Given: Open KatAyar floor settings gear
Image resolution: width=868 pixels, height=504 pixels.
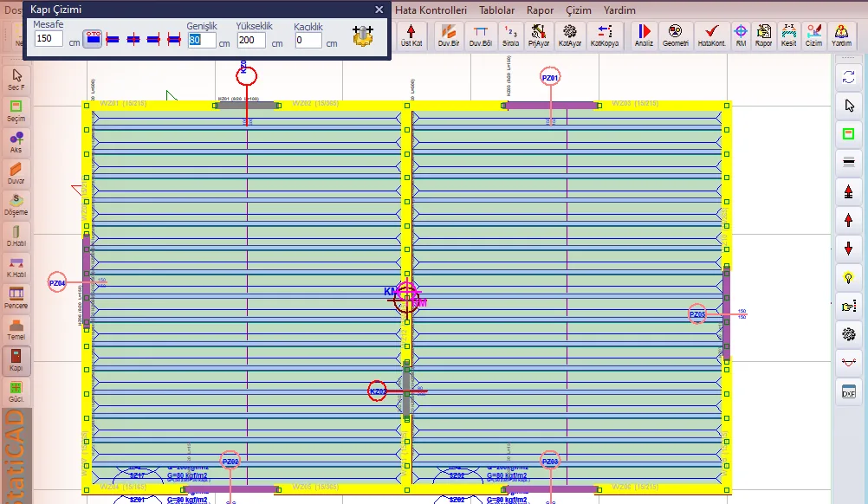Looking at the screenshot, I should pyautogui.click(x=570, y=36).
